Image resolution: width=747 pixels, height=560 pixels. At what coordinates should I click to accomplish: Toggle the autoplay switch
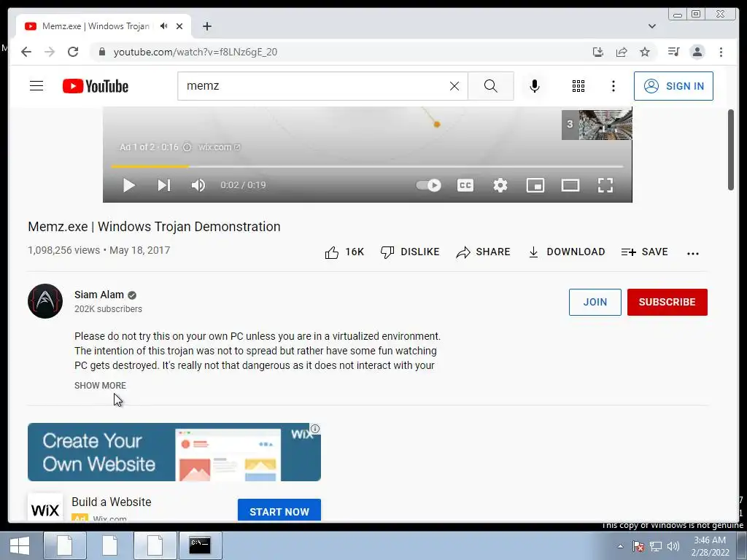tap(429, 185)
